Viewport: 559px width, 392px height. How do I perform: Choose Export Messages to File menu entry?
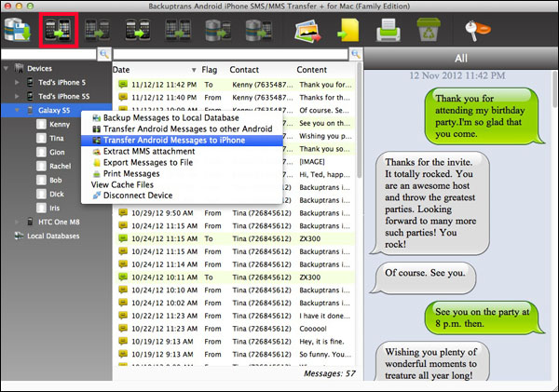182,163
